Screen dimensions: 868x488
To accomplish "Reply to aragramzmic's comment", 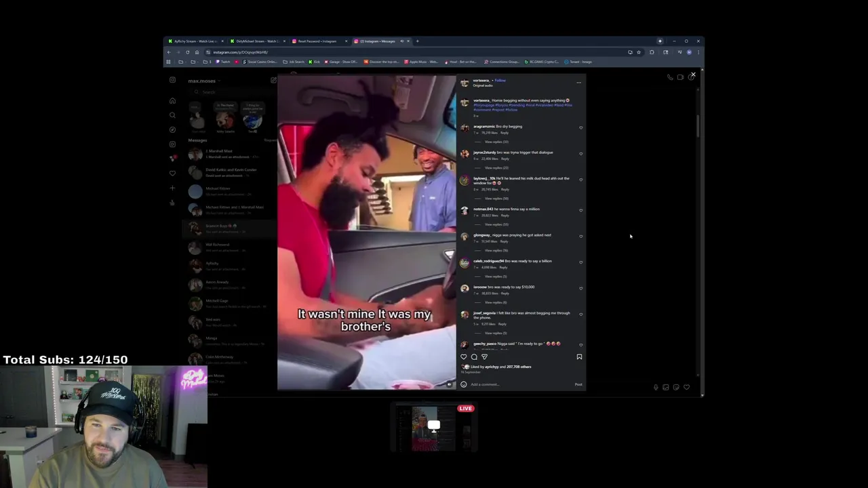I will [505, 133].
